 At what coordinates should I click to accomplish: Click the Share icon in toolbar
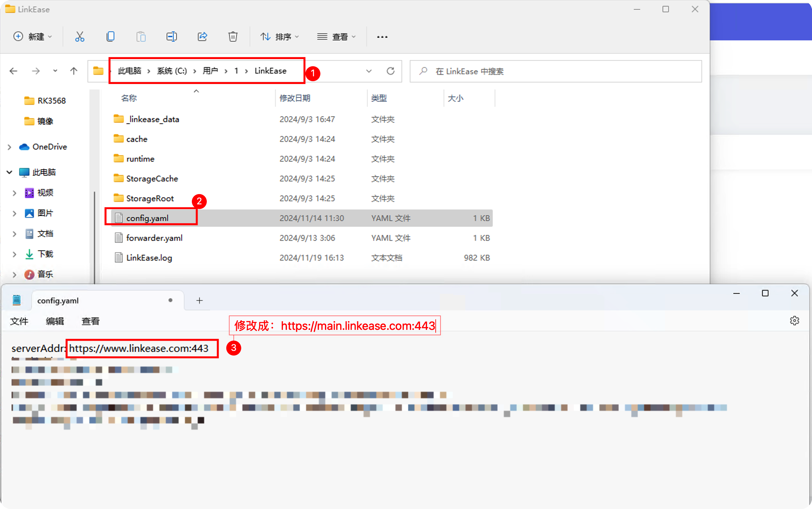click(202, 36)
